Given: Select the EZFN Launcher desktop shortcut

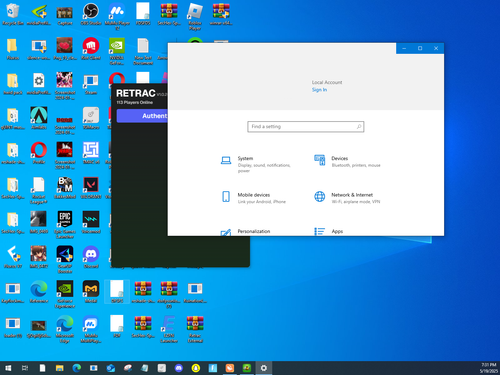Looking at the screenshot, I should [x=169, y=329].
